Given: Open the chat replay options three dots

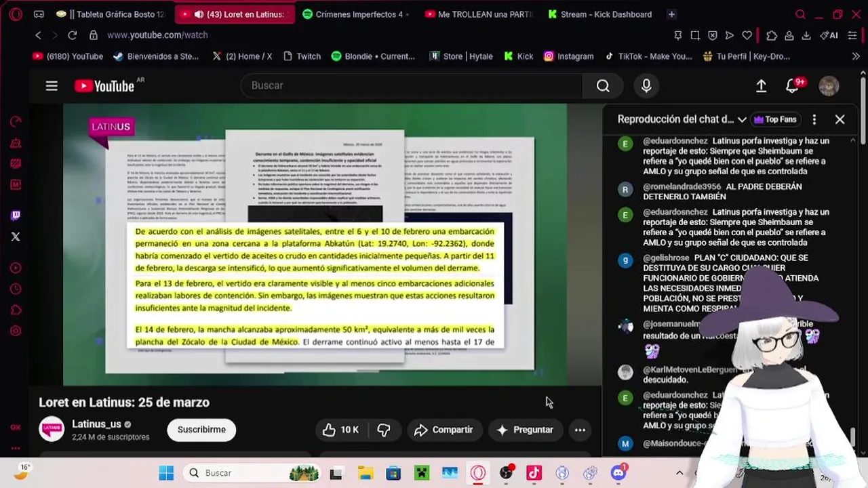Looking at the screenshot, I should (x=814, y=119).
